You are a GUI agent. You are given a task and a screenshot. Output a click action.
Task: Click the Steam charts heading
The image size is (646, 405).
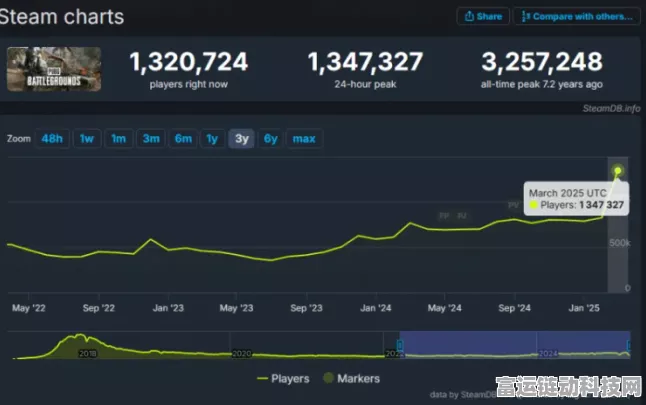pyautogui.click(x=62, y=17)
